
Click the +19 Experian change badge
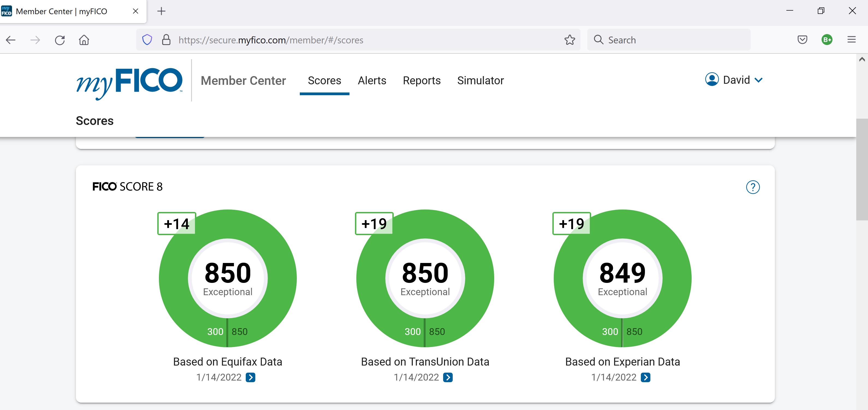[571, 224]
